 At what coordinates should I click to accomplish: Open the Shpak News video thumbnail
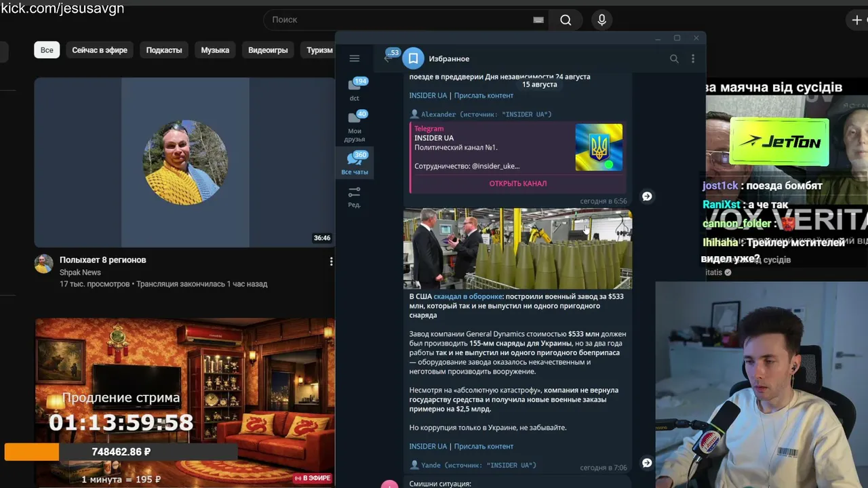pos(184,163)
